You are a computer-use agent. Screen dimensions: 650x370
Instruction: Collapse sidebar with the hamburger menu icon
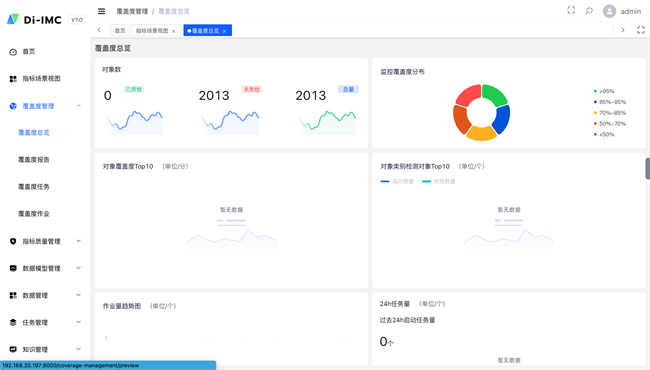[x=102, y=11]
